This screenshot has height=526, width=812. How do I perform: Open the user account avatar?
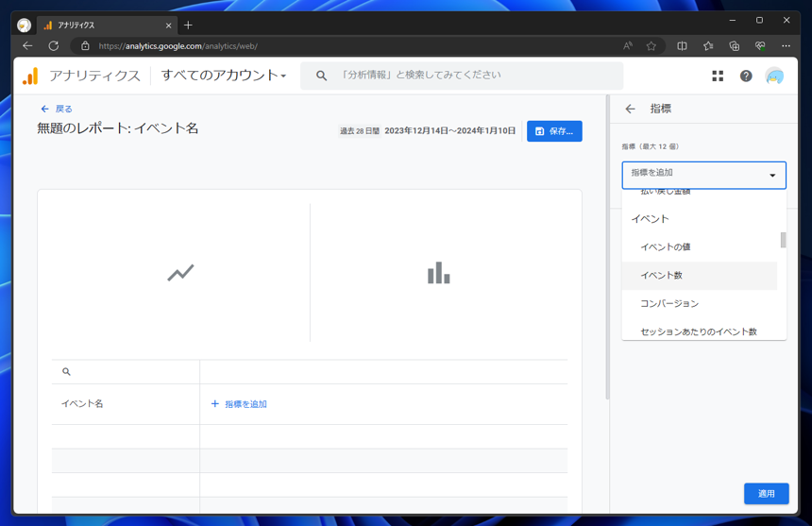pyautogui.click(x=774, y=76)
